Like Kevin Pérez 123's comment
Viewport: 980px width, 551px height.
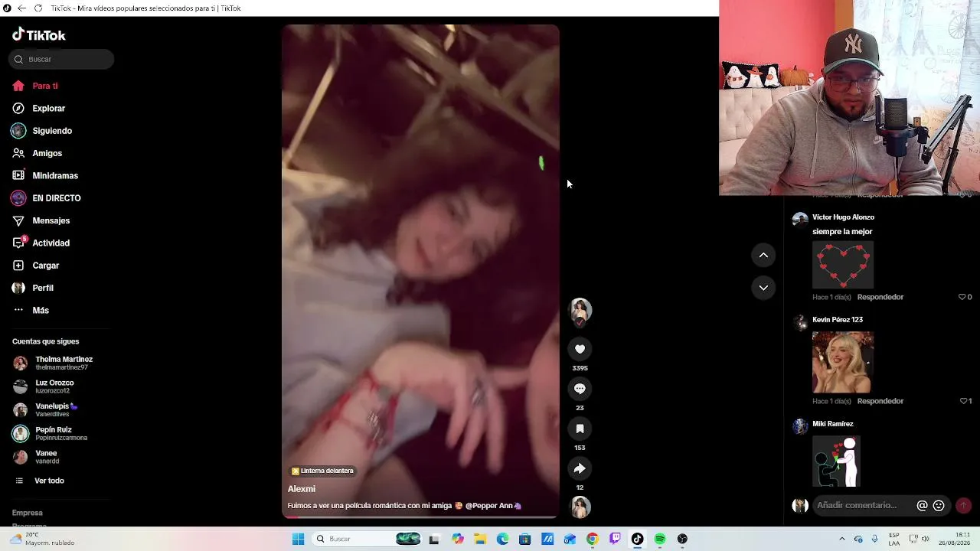tap(965, 401)
